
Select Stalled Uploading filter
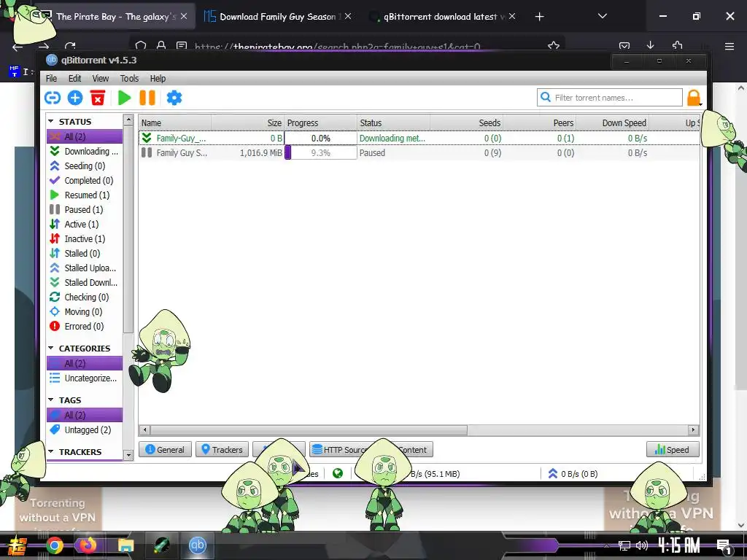pyautogui.click(x=85, y=268)
